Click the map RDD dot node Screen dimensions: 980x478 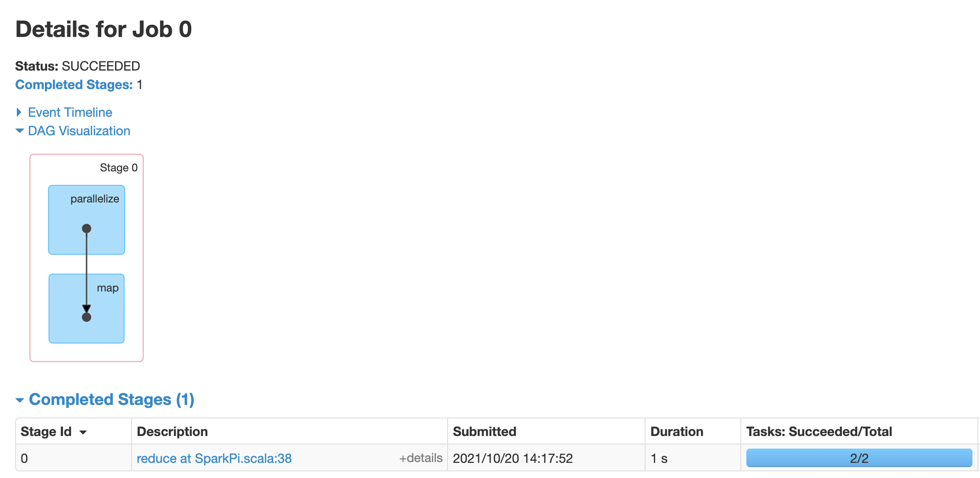click(87, 317)
